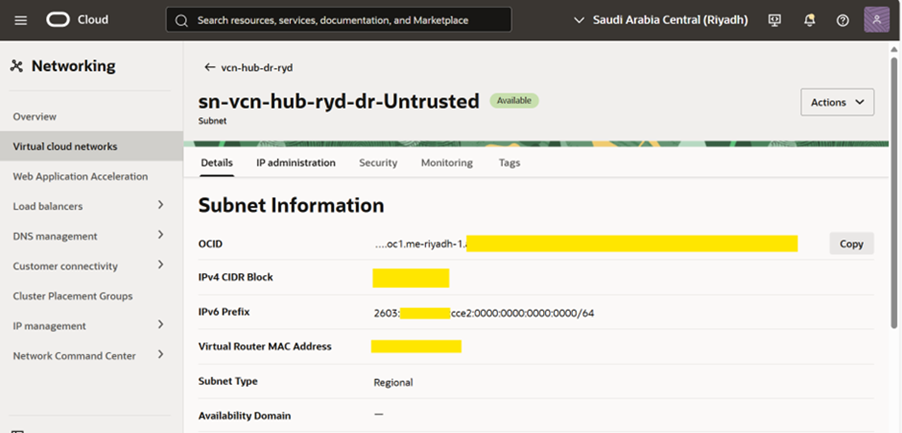
Task: Expand the DNS management sidebar section
Action: (x=161, y=236)
